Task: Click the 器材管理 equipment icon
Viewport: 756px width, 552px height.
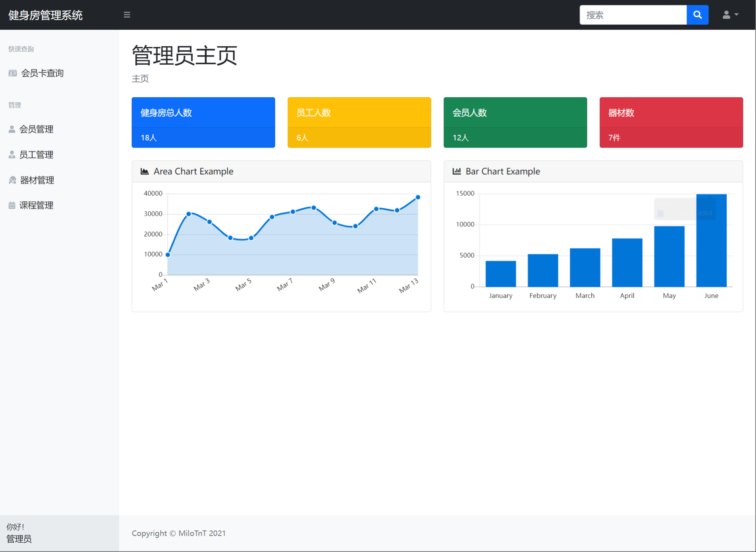Action: [13, 180]
